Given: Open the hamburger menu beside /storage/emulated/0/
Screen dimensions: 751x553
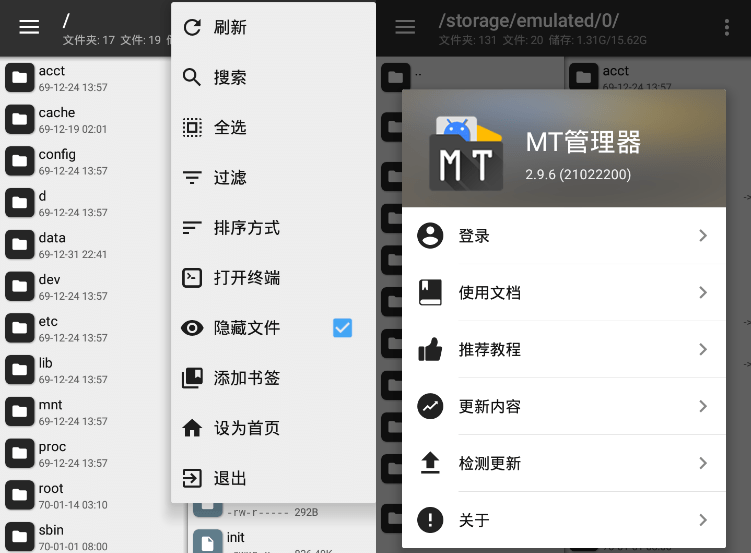Looking at the screenshot, I should 405,27.
